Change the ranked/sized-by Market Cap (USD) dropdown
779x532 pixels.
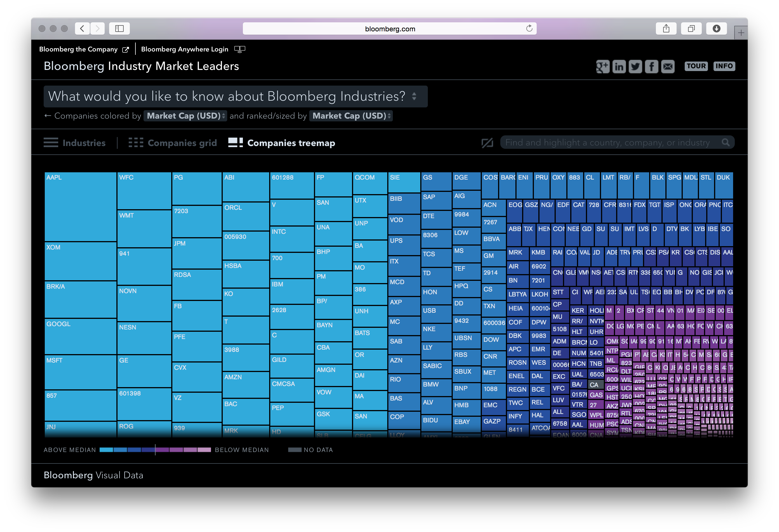click(351, 116)
